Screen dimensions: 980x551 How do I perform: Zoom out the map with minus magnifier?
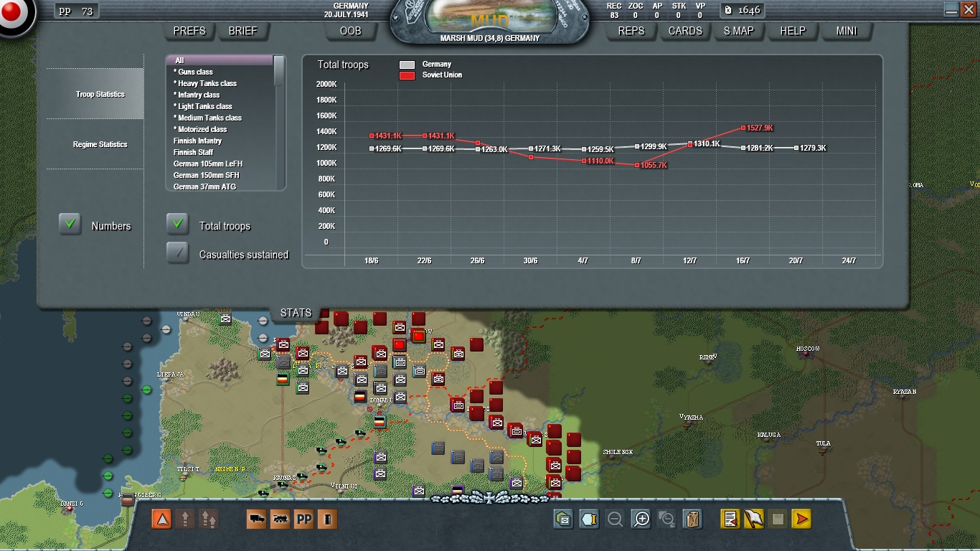click(615, 519)
